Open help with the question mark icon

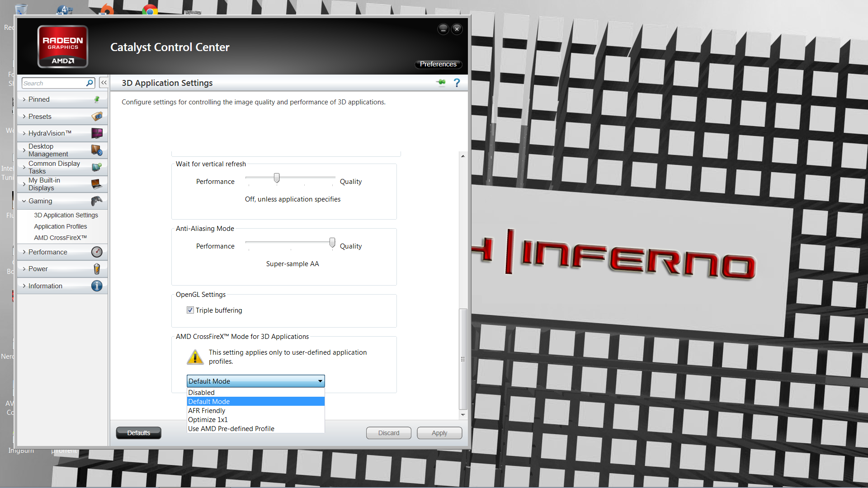click(x=457, y=83)
